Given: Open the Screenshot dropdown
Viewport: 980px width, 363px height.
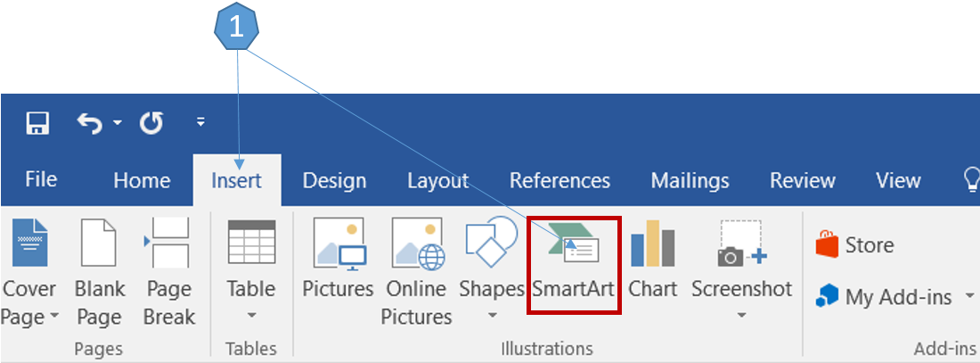Looking at the screenshot, I should pos(741,315).
